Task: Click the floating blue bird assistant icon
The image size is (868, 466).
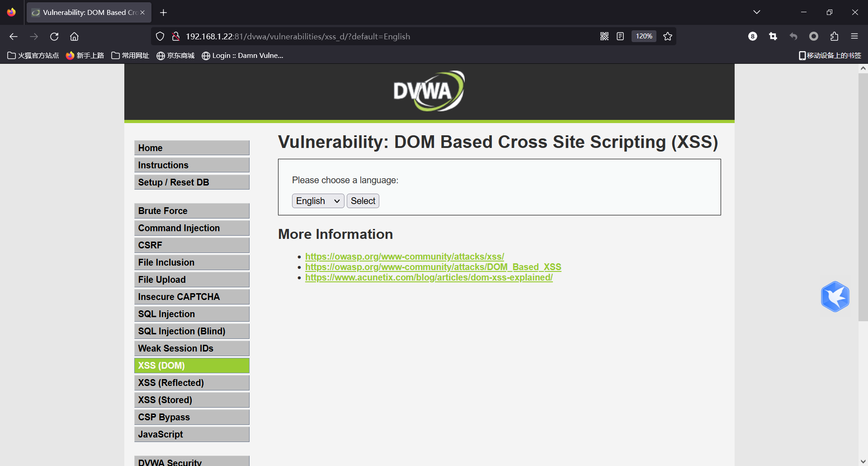Action: (835, 297)
